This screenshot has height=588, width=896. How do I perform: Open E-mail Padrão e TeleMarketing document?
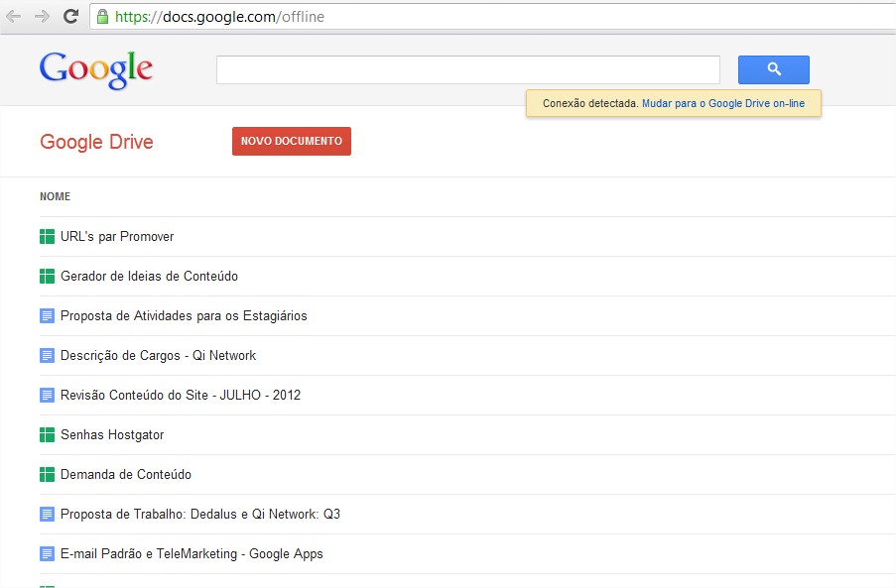point(191,553)
